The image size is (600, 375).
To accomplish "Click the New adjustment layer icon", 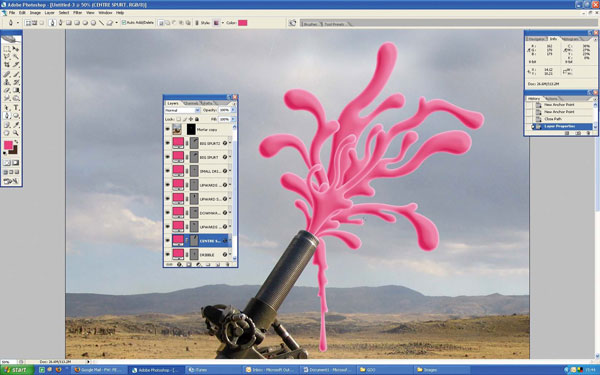I will [198, 264].
